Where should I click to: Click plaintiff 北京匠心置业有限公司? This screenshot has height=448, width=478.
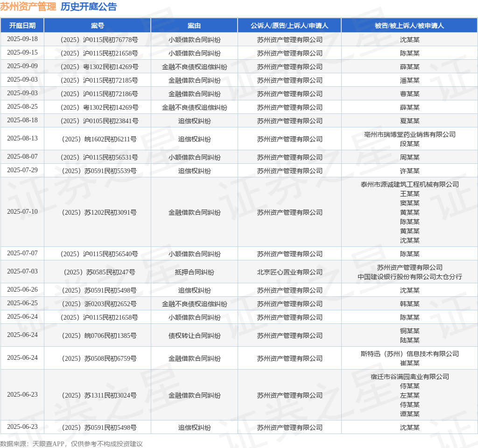[289, 272]
